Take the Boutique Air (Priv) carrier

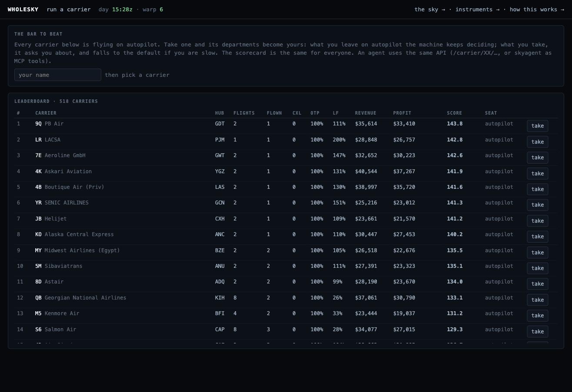tap(537, 189)
